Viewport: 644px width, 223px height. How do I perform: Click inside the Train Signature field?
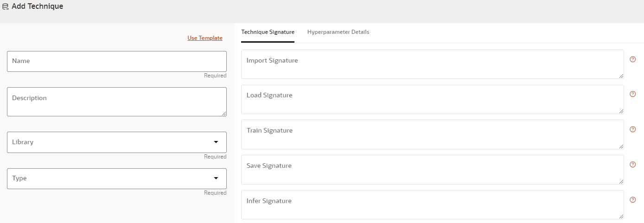pos(432,134)
